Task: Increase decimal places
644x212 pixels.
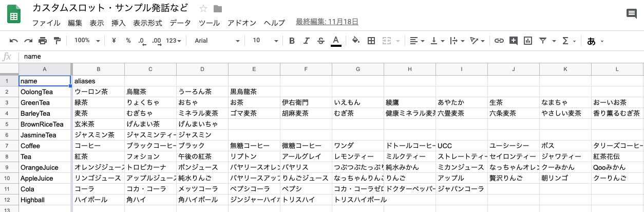Action: coord(157,41)
